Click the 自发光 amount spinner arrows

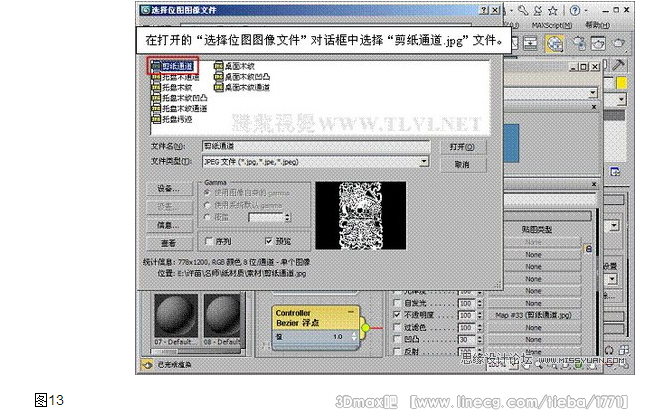tap(479, 303)
